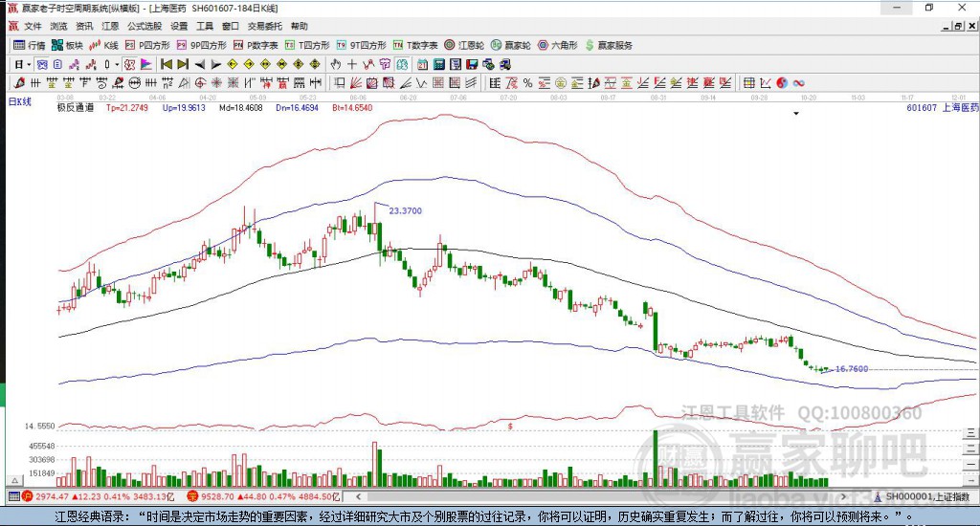
Task: Open the P数字表 tool
Action: 256,45
